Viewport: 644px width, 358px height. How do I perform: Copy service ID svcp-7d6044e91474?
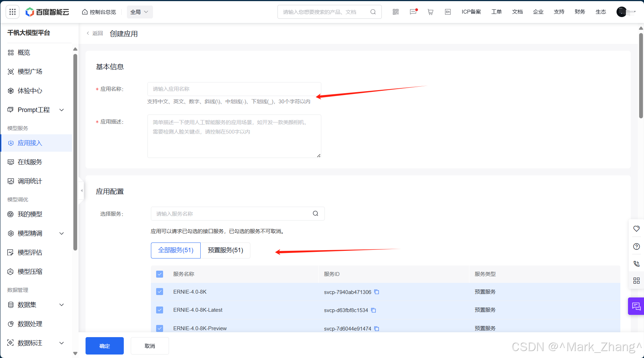click(377, 328)
